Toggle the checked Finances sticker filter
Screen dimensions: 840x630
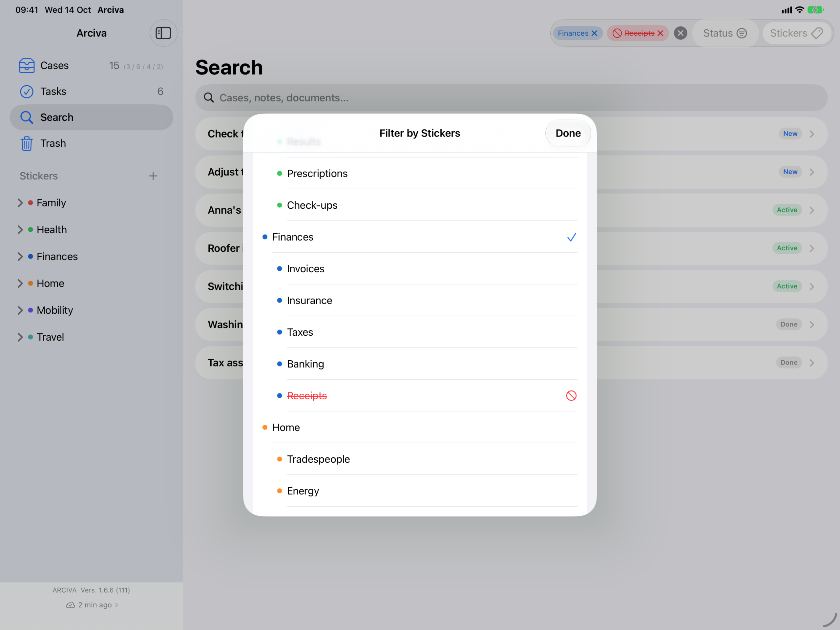(420, 237)
